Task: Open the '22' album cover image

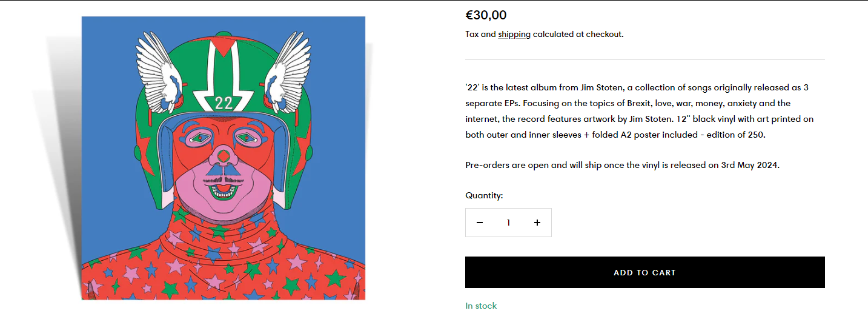Action: tap(224, 158)
